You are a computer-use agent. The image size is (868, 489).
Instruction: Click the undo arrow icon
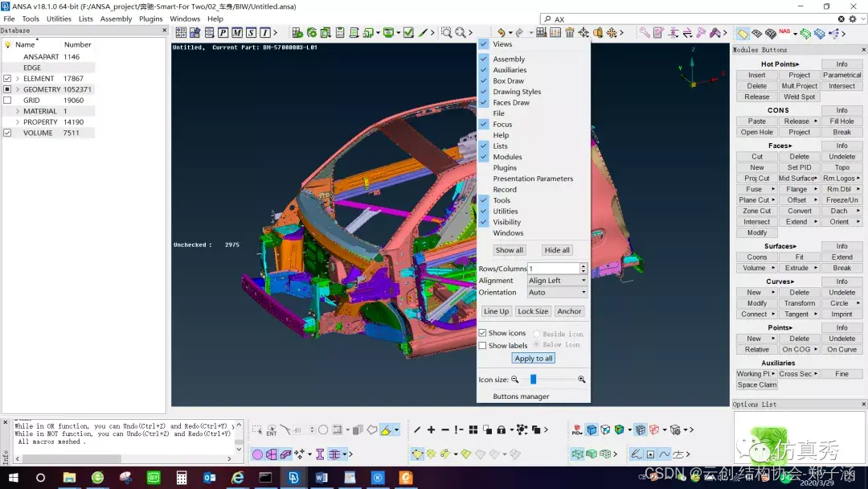[x=501, y=33]
